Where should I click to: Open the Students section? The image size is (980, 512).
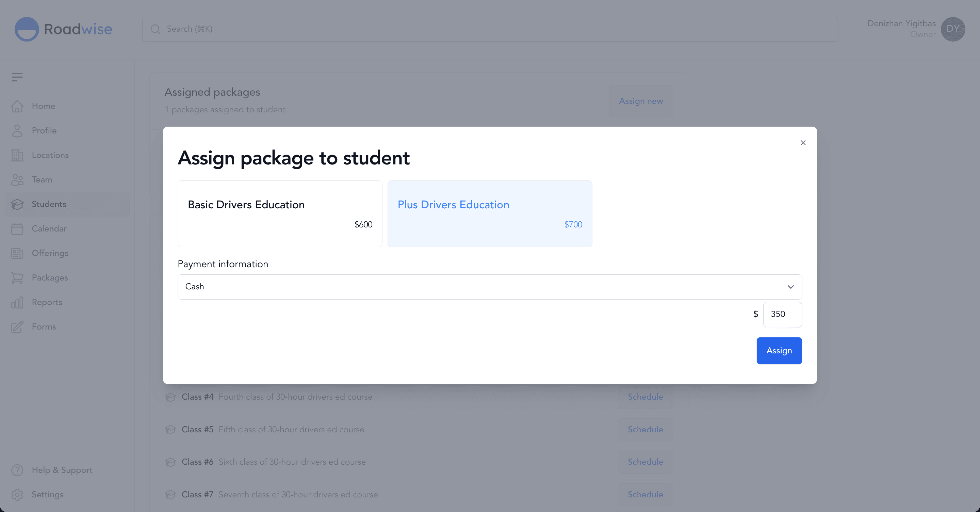(x=67, y=204)
